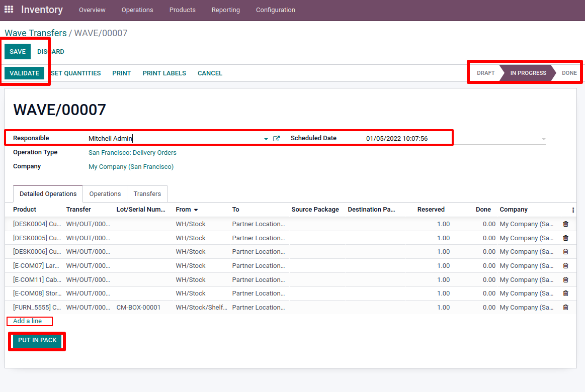
Task: Delete the DESK0005 line with trash icon
Action: pos(565,238)
